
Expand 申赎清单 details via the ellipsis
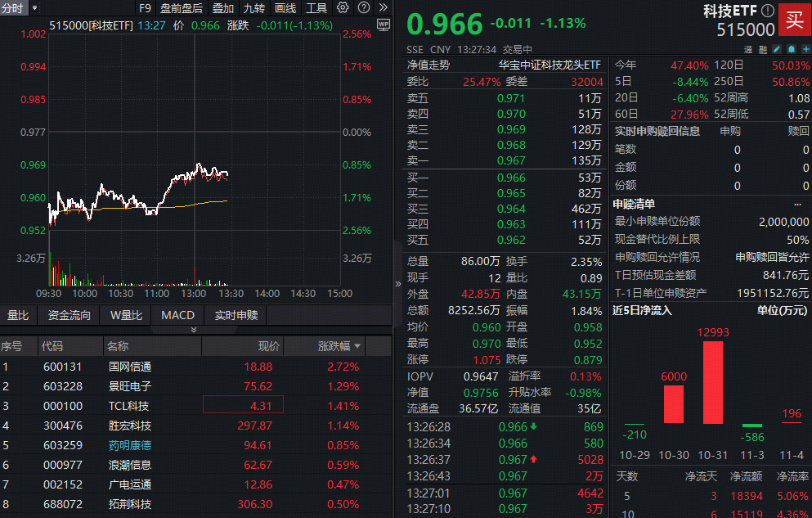tap(799, 203)
